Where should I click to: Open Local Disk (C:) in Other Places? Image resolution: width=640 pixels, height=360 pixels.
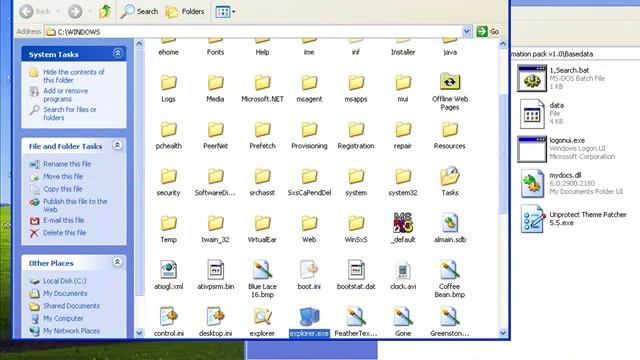[x=64, y=281]
